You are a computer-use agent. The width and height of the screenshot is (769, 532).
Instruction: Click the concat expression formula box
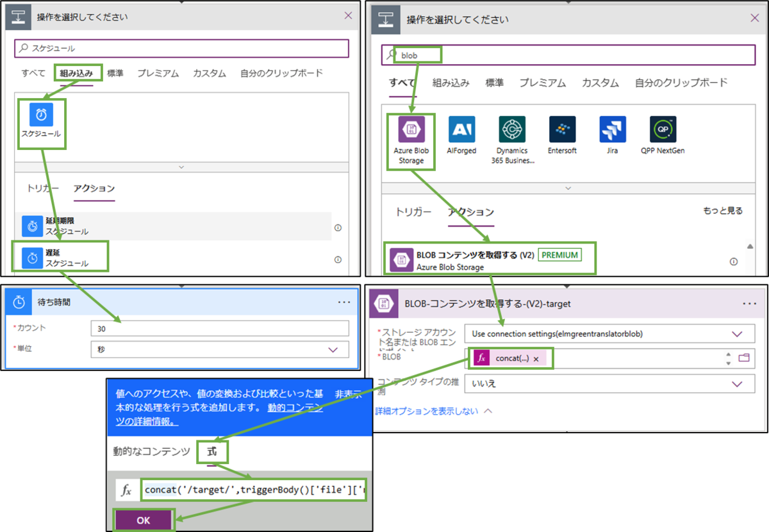[255, 490]
